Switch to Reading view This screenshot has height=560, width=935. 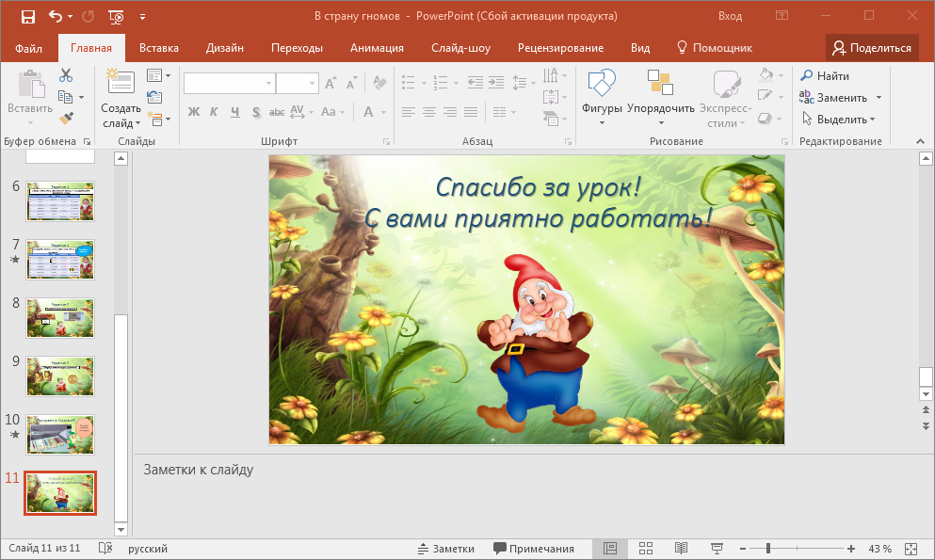point(681,549)
